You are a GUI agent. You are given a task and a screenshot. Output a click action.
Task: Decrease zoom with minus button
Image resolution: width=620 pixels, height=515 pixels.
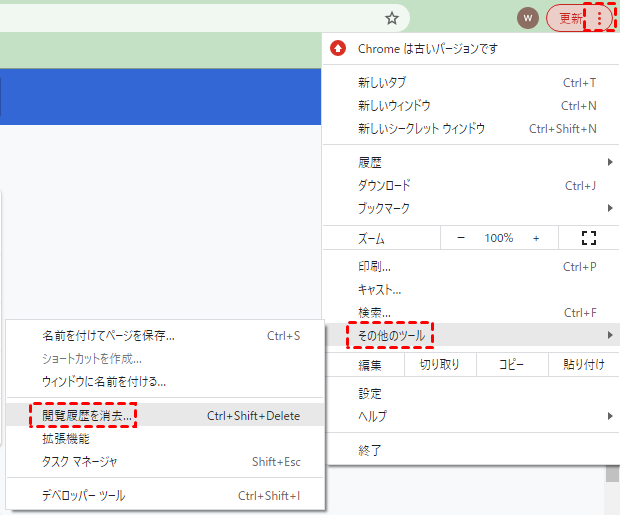[461, 238]
